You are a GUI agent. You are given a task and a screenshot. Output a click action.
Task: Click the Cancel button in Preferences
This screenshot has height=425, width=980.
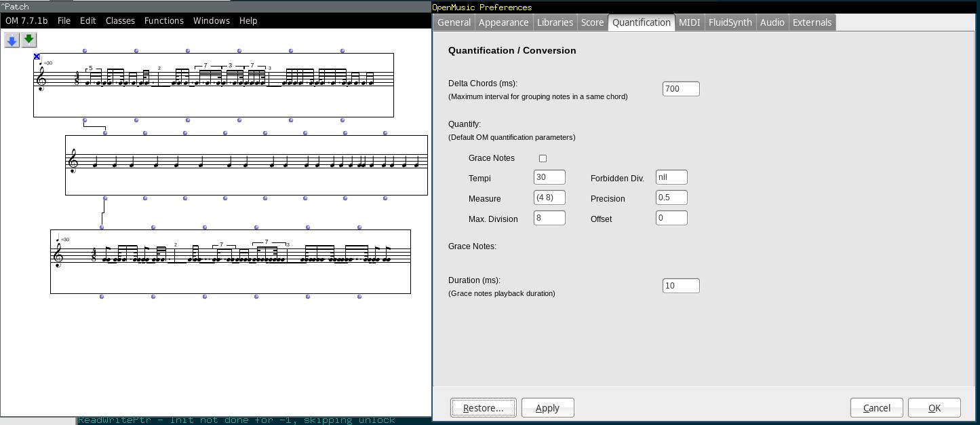click(876, 408)
